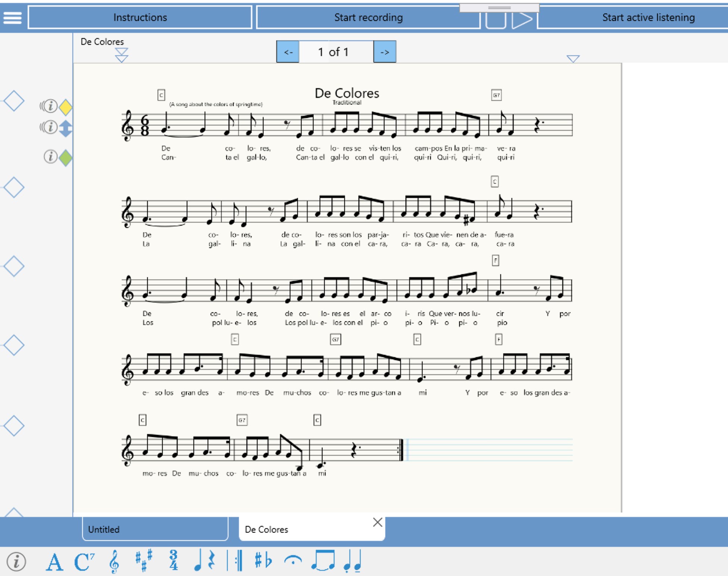Select the text tool letter A
The height and width of the screenshot is (576, 728).
54,562
